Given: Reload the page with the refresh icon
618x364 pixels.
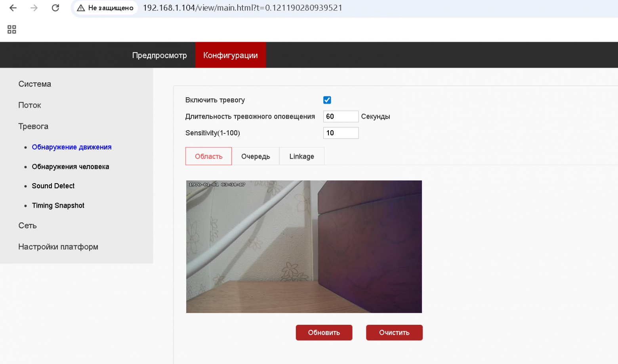Looking at the screenshot, I should (x=55, y=8).
